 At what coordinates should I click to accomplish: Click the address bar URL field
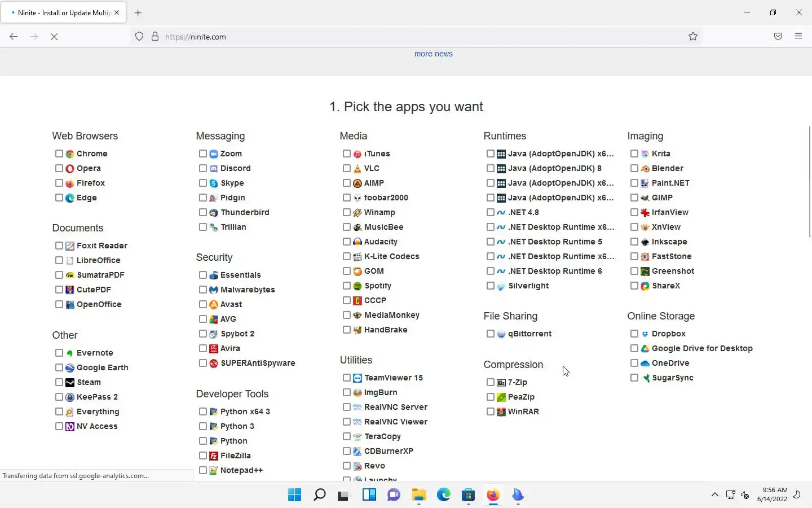417,37
